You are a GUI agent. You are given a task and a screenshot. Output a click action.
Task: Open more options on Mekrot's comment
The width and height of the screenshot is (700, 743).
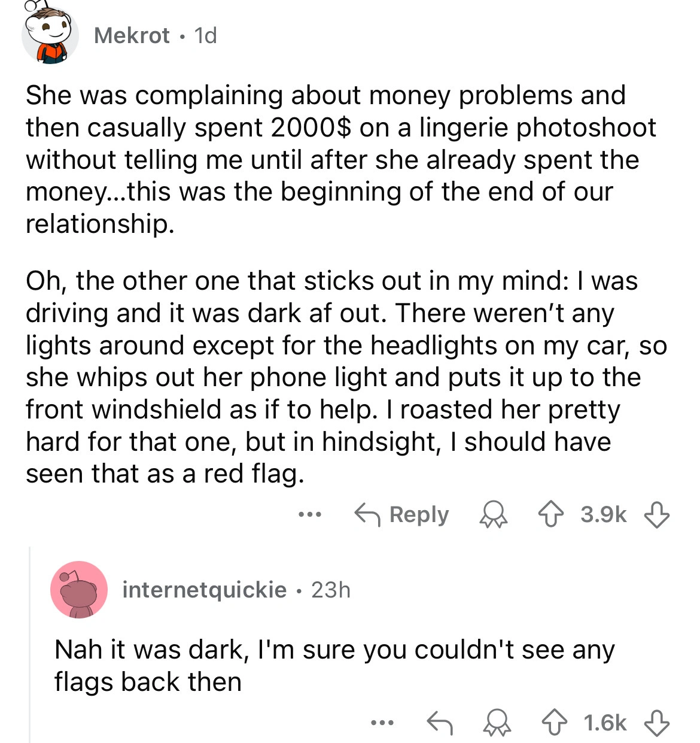311,514
